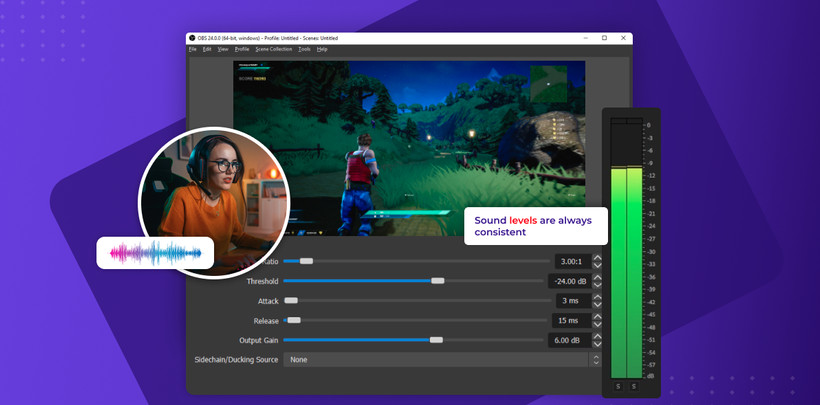The width and height of the screenshot is (820, 405).
Task: Click the streamer webcam circle image
Action: 214,202
